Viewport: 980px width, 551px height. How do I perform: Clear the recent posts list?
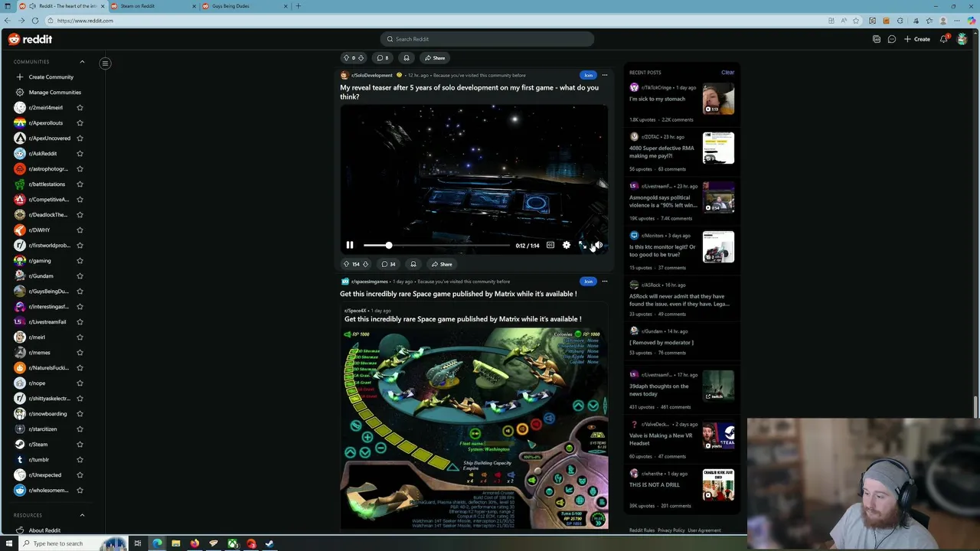tap(727, 73)
